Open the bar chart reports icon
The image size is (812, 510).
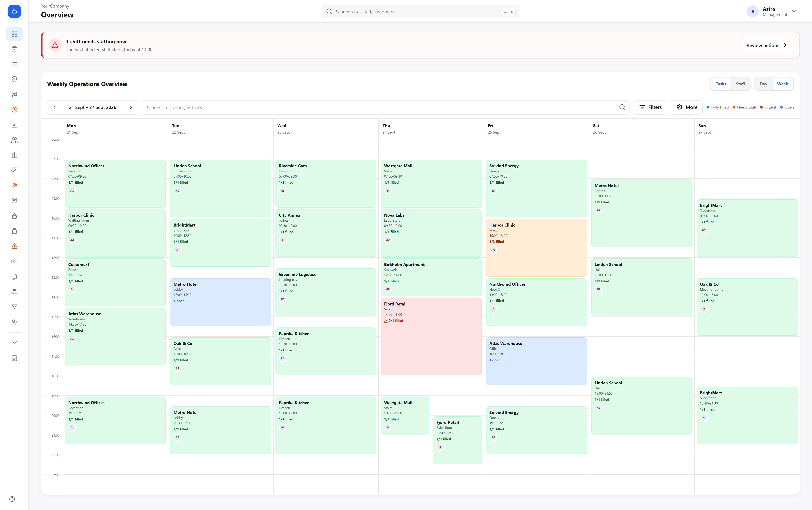(14, 125)
